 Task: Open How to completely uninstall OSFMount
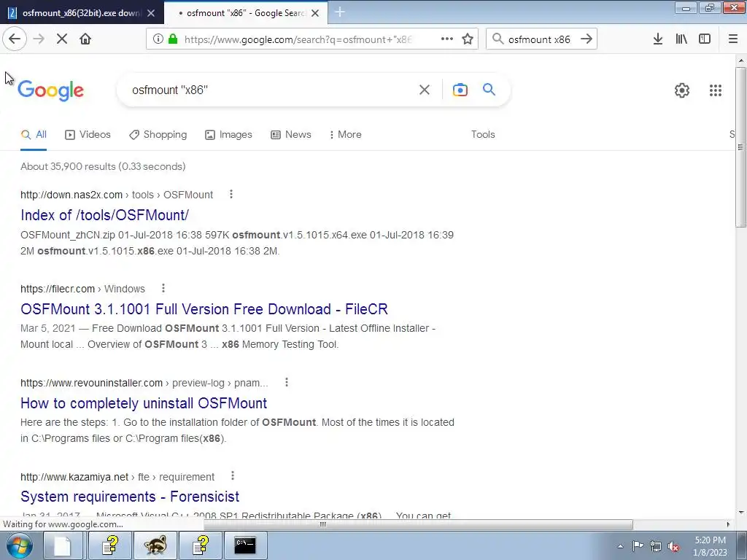[x=144, y=403]
